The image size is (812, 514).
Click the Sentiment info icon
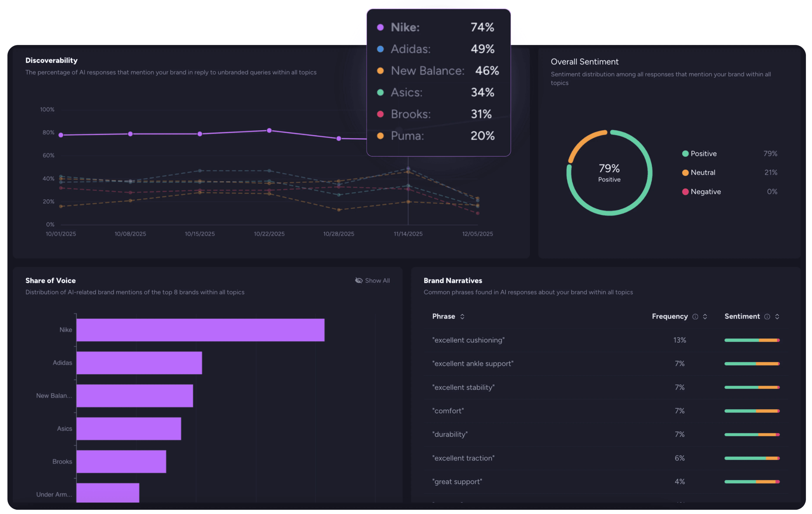pos(767,316)
